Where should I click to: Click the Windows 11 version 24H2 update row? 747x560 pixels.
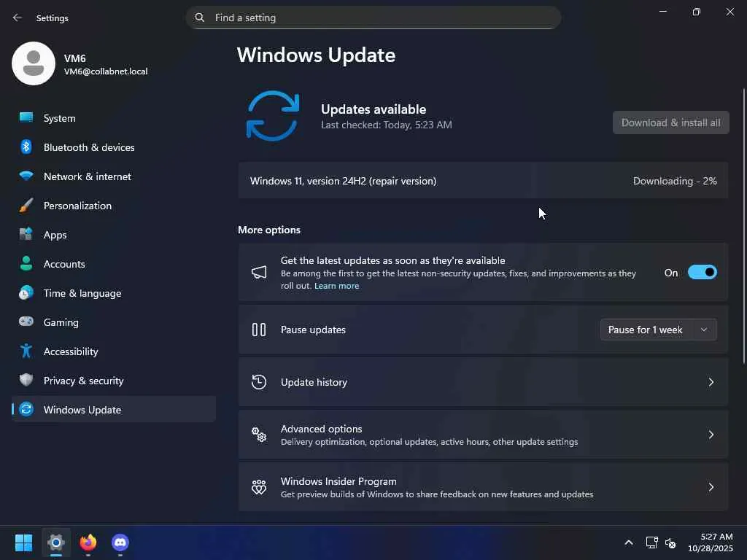coord(483,181)
